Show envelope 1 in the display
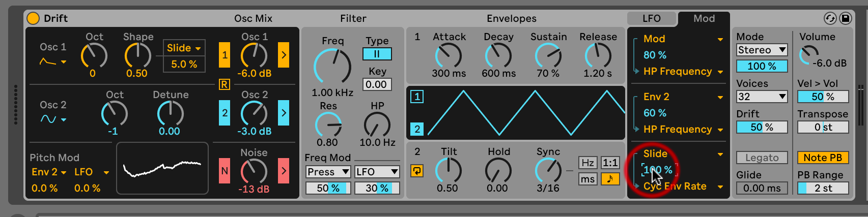This screenshot has height=217, width=868. (x=417, y=97)
